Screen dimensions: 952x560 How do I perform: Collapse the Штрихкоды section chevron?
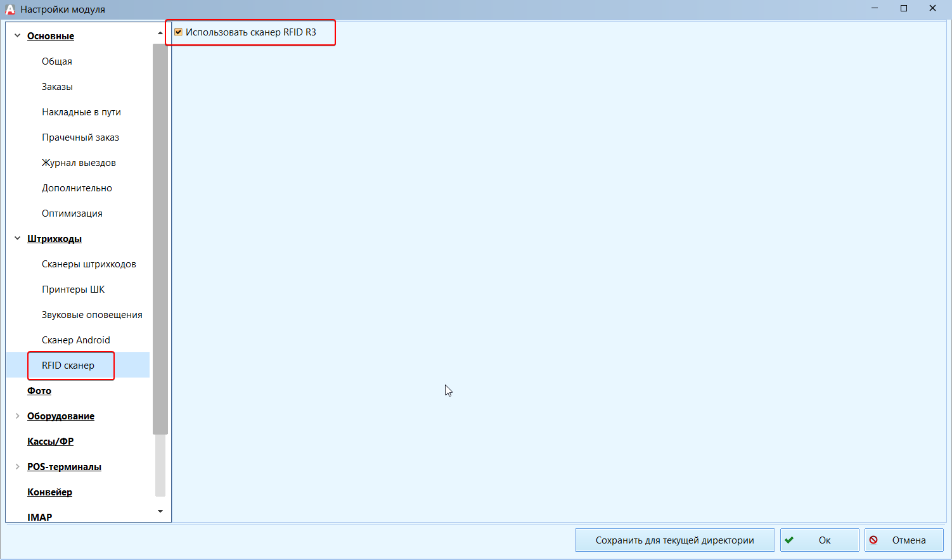coord(17,239)
